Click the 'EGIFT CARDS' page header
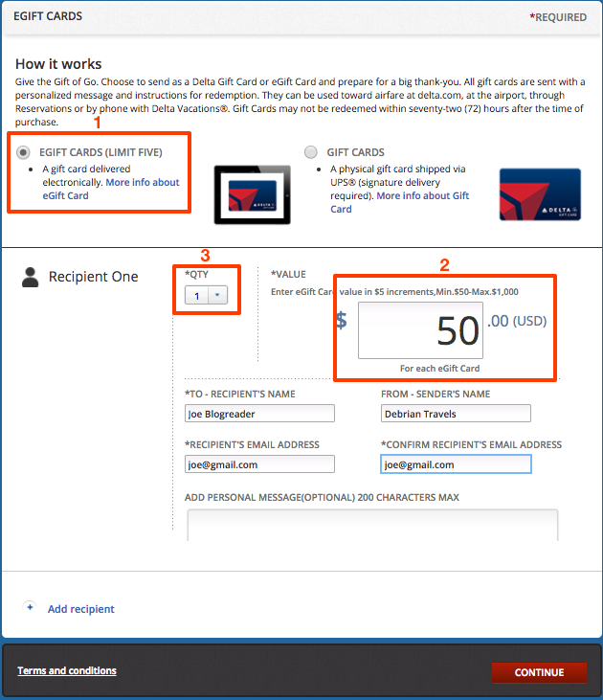The image size is (603, 700). pos(48,16)
